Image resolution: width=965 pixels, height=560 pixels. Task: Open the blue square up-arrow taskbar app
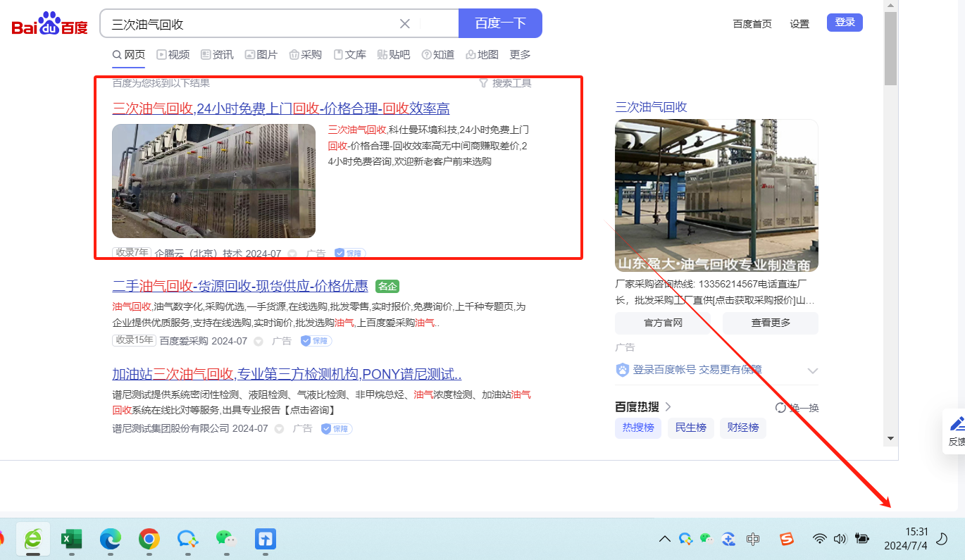265,540
